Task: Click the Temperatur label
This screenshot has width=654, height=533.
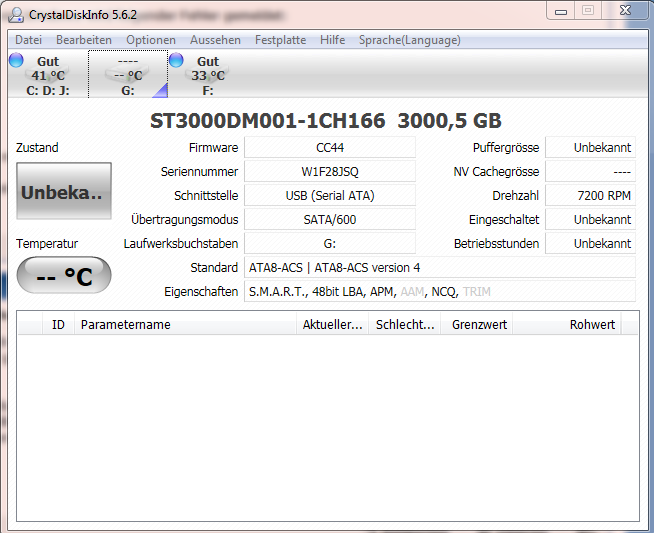Action: pyautogui.click(x=47, y=244)
